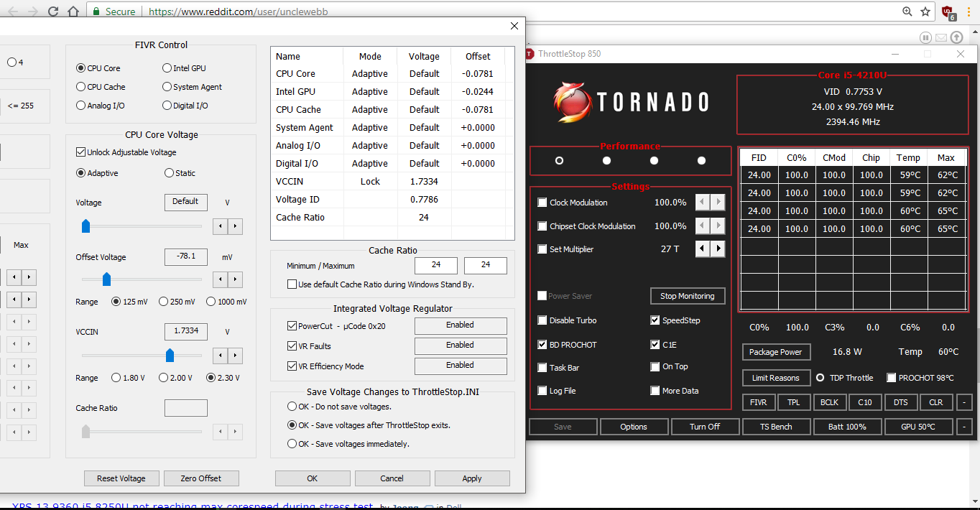The width and height of the screenshot is (980, 510).
Task: Click Offset Voltage field showing -78.1
Action: click(186, 256)
